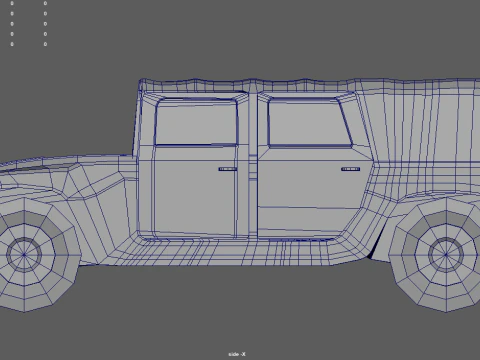Select the front door handle on the truck

pyautogui.click(x=227, y=169)
